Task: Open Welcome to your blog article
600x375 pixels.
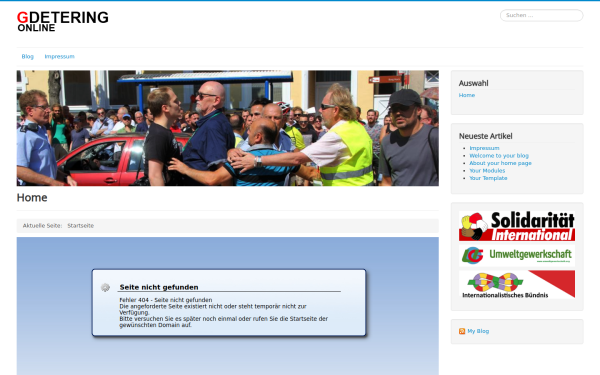Action: click(x=499, y=156)
